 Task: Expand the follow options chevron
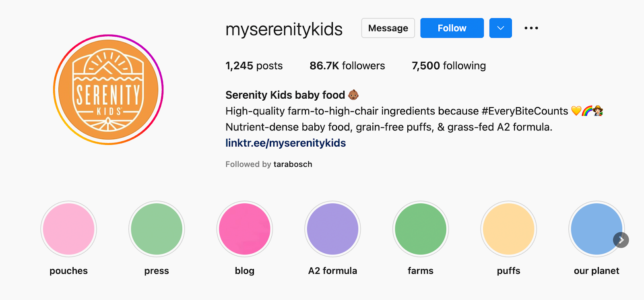500,28
